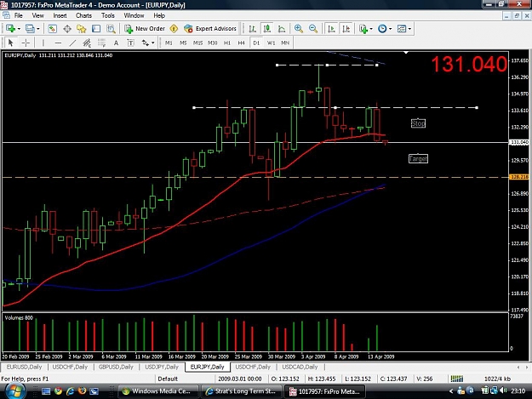
Task: Click the Windows Start orb
Action: point(15,390)
